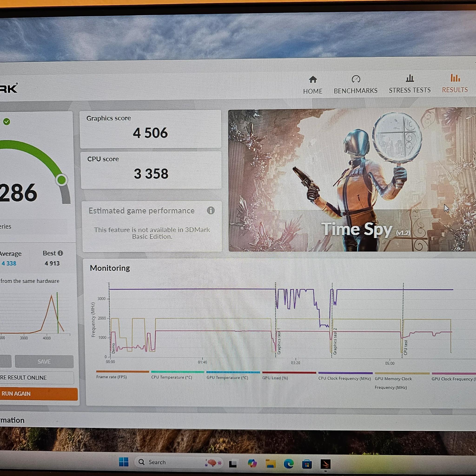Viewport: 476px width, 476px height.
Task: Click the RUN AGAIN button
Action: 39,393
